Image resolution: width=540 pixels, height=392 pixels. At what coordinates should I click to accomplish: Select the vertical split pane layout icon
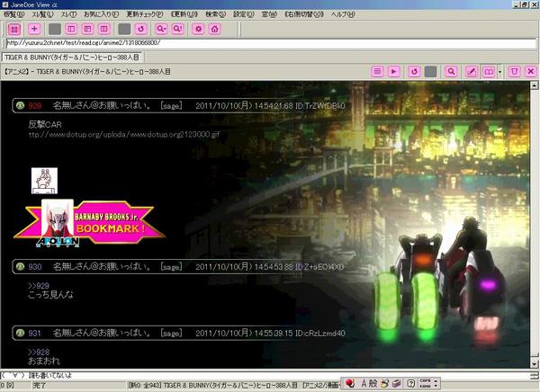tap(71, 30)
